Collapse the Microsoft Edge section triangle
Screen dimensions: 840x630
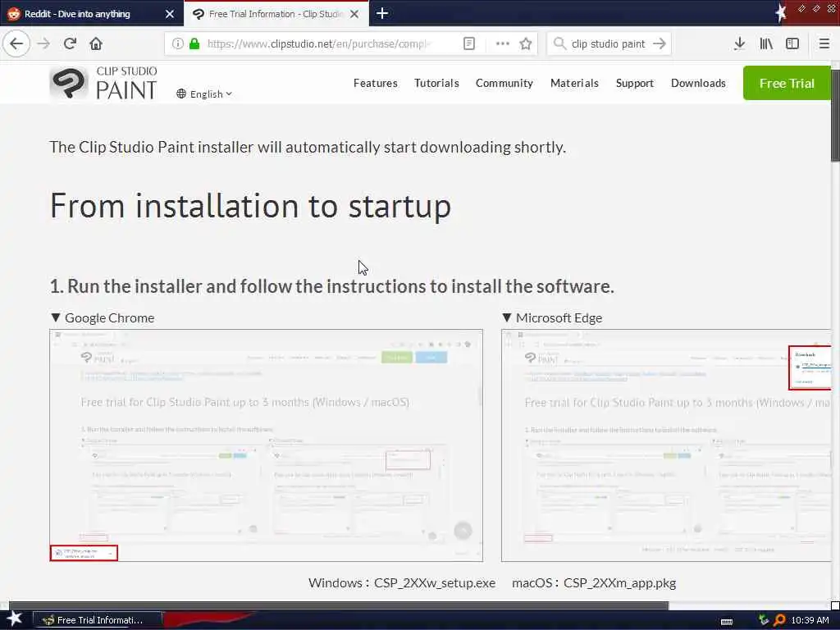507,317
